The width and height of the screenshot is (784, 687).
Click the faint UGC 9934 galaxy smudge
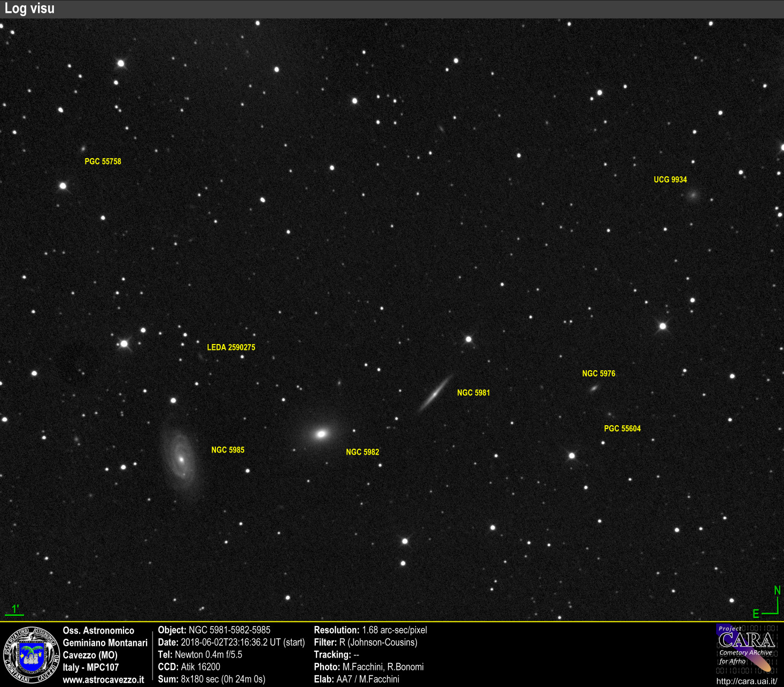[693, 196]
